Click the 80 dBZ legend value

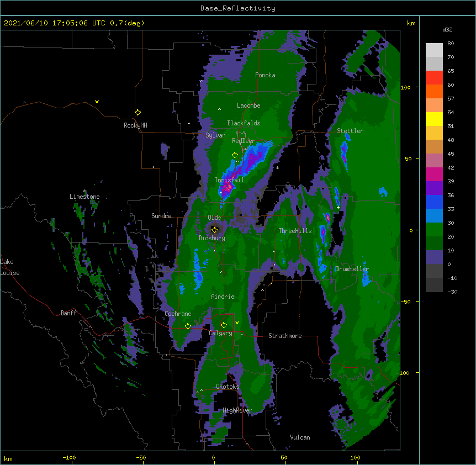[x=451, y=44]
